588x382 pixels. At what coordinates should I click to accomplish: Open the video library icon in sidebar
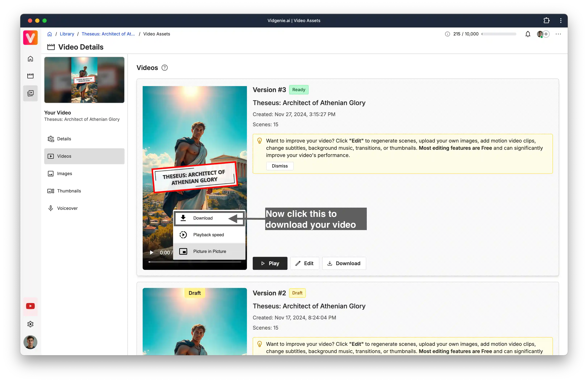point(30,93)
